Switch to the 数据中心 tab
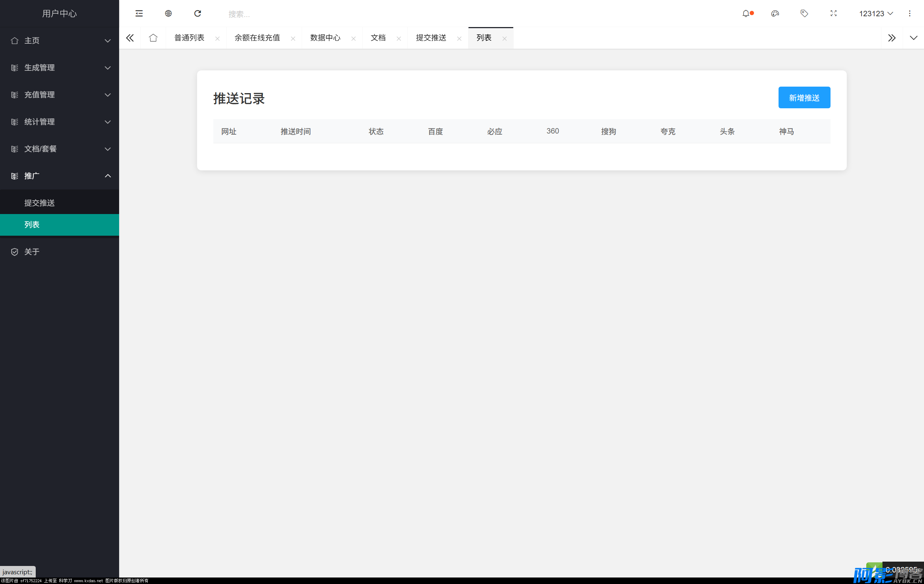The height and width of the screenshot is (584, 924). (326, 38)
